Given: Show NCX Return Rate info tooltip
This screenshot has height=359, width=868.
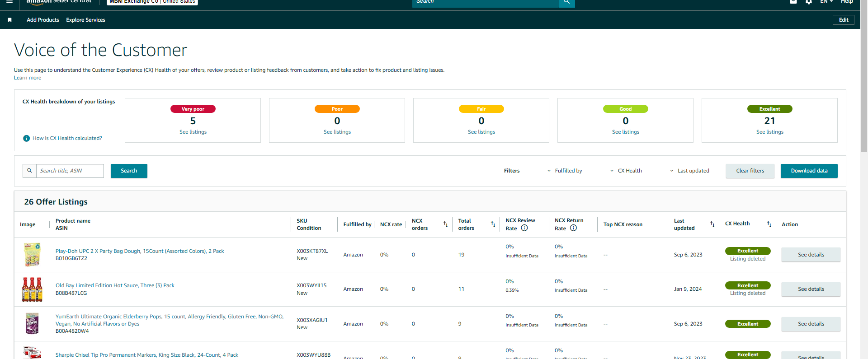Looking at the screenshot, I should 573,228.
